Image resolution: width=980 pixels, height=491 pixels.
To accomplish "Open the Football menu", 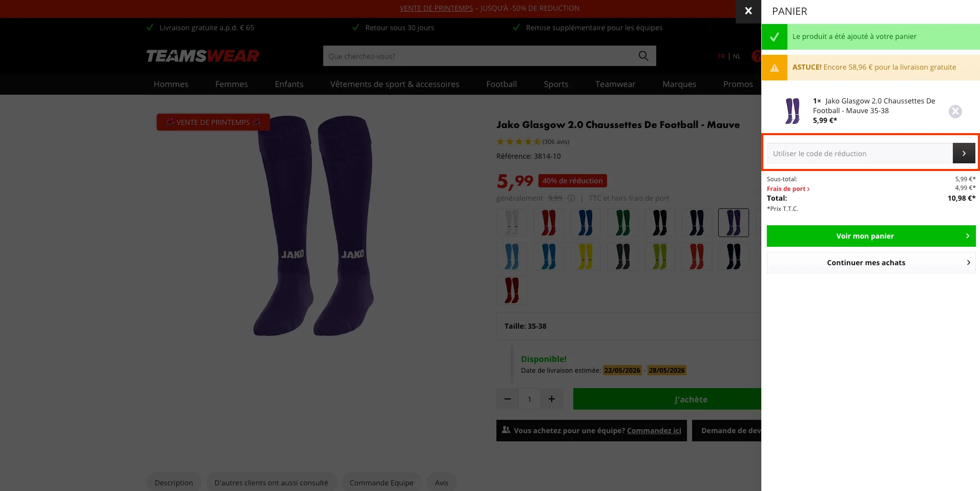I will coord(502,84).
